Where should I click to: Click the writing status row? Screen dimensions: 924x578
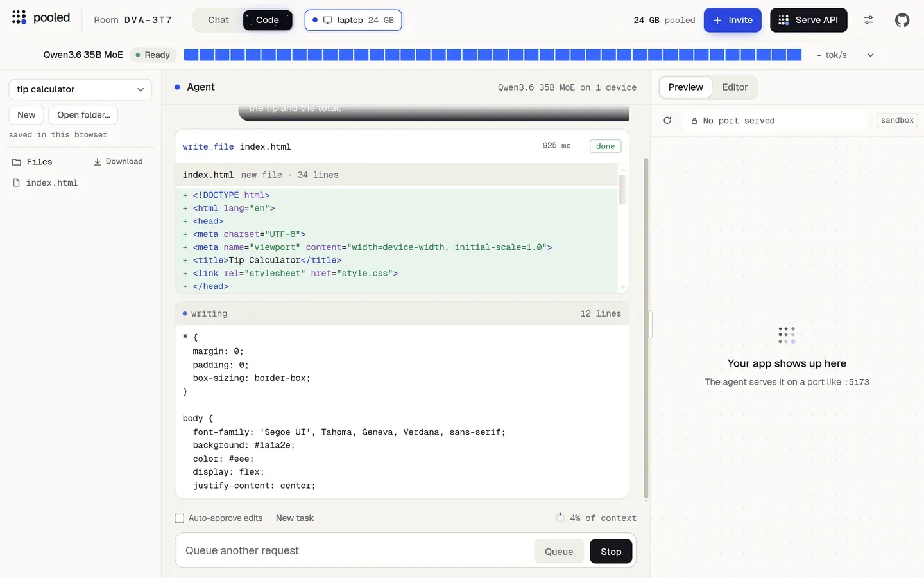point(402,313)
